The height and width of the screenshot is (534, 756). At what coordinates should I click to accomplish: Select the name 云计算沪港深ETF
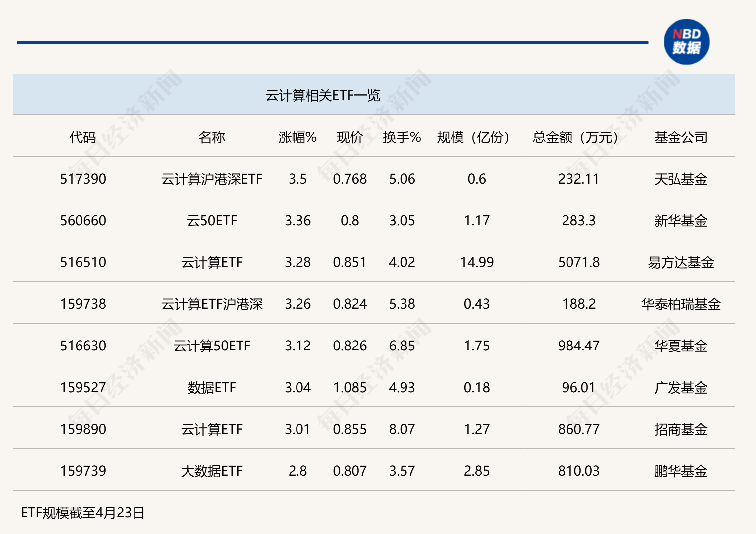(212, 179)
